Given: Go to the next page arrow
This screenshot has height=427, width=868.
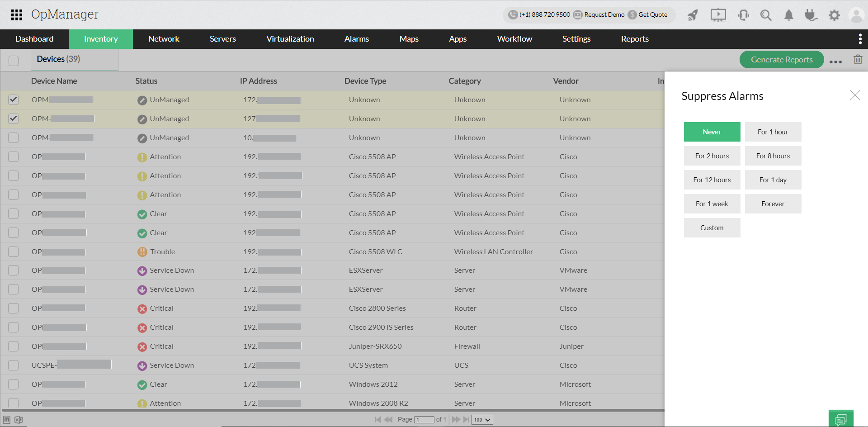Looking at the screenshot, I should (x=456, y=420).
